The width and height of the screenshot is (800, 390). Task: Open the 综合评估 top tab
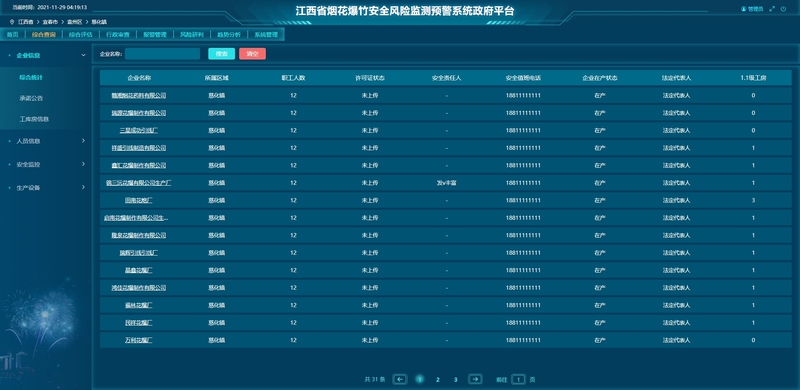(x=81, y=35)
